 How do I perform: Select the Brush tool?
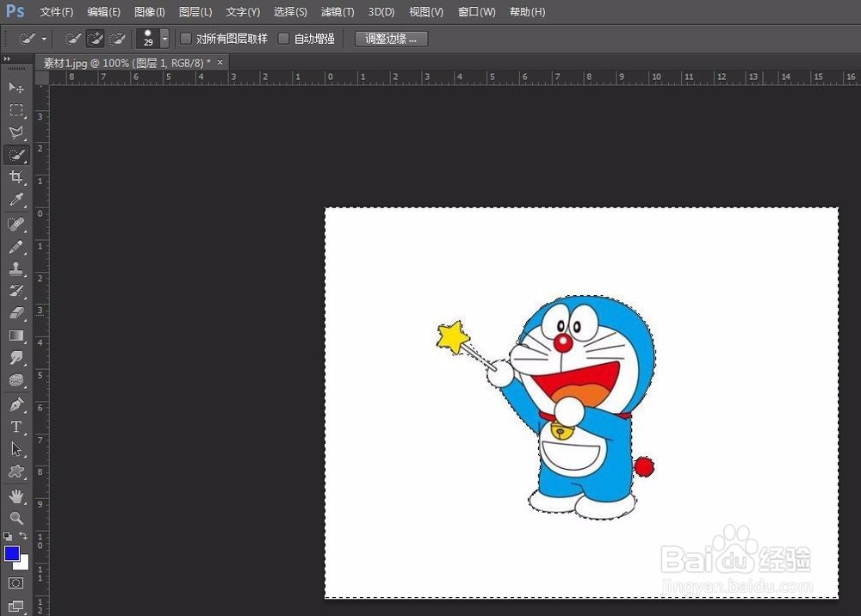point(15,246)
